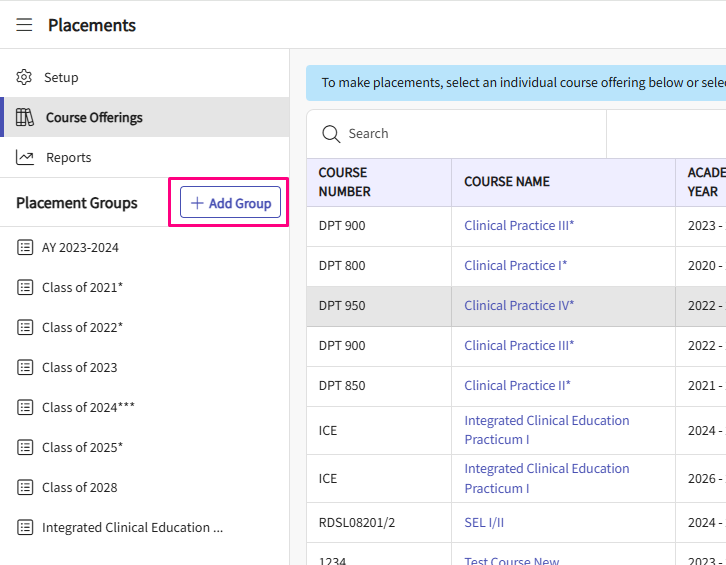
Task: Click the search magnifier icon
Action: pyautogui.click(x=330, y=134)
